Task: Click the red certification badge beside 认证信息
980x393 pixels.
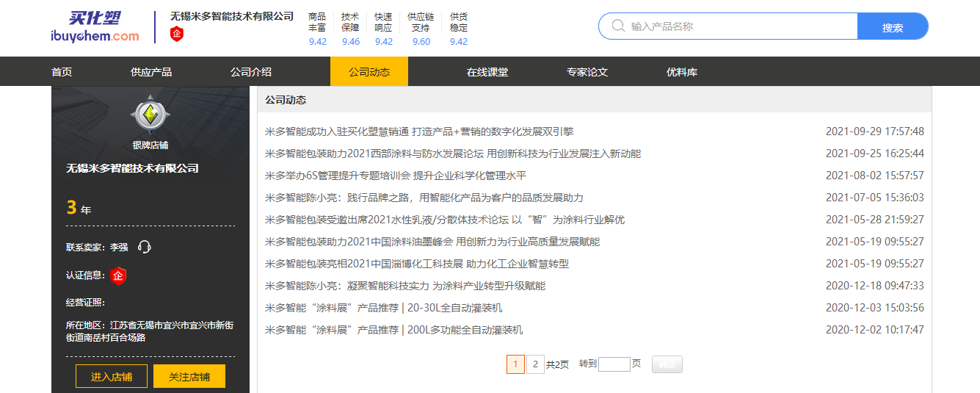Action: (x=118, y=276)
